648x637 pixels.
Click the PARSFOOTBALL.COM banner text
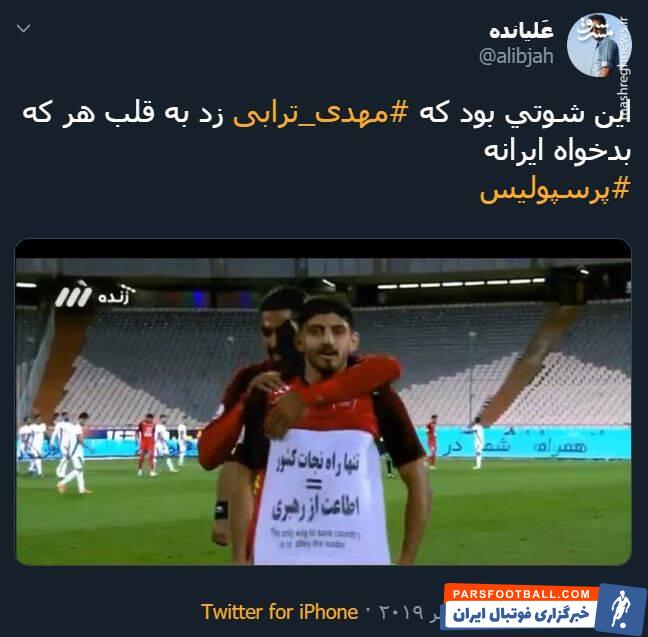click(521, 594)
